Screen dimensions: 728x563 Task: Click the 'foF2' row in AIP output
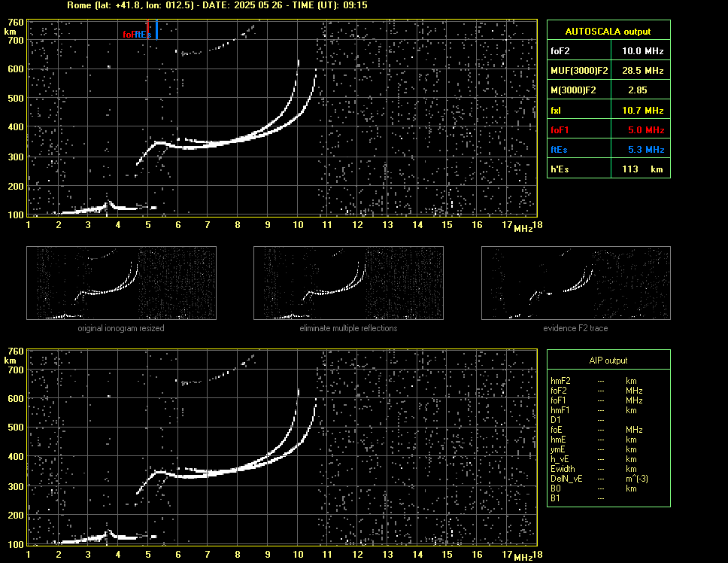(596, 391)
